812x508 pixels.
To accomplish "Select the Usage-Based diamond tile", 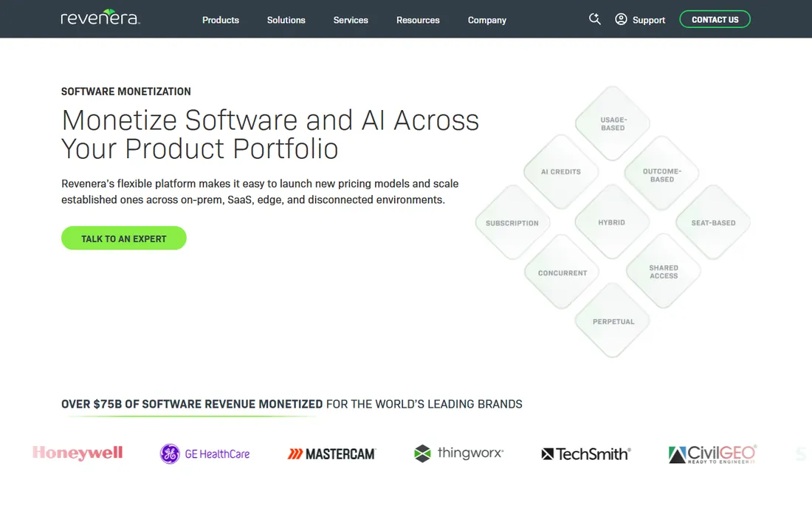I will [x=613, y=123].
